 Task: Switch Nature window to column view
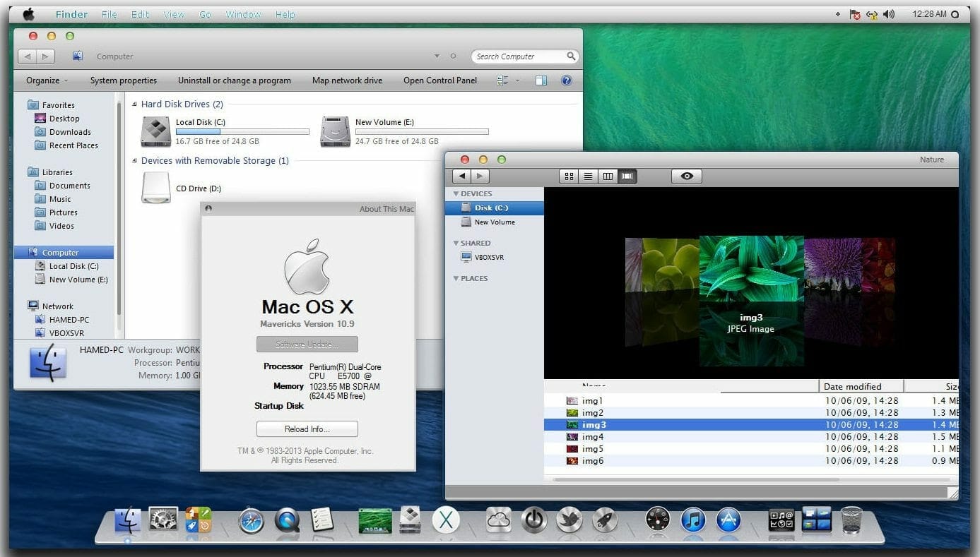607,176
